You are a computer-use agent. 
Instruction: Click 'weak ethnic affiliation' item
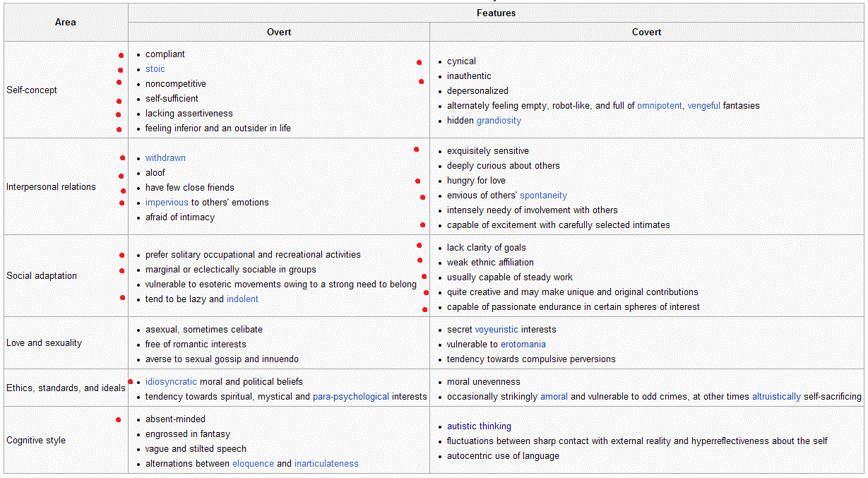click(490, 263)
